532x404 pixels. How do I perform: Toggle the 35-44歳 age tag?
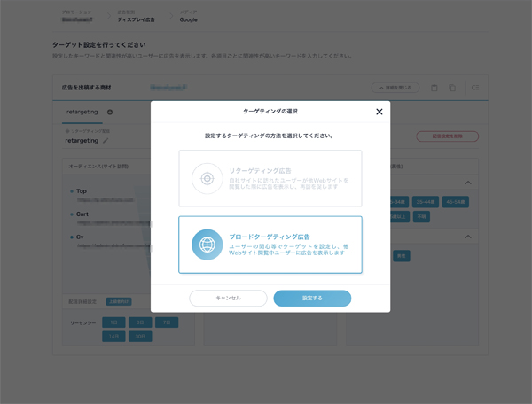tap(425, 202)
